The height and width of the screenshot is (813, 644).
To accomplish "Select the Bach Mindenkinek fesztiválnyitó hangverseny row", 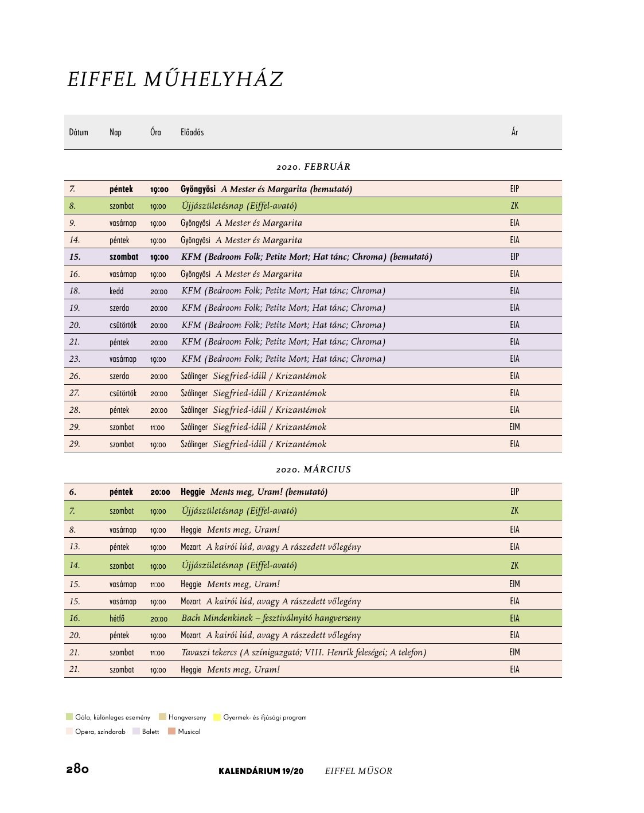I will click(x=313, y=618).
